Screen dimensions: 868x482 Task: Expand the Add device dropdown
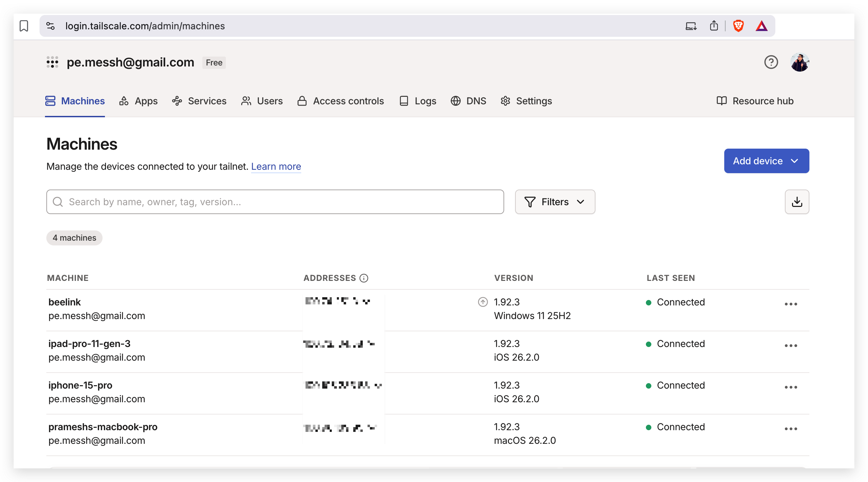click(x=766, y=161)
